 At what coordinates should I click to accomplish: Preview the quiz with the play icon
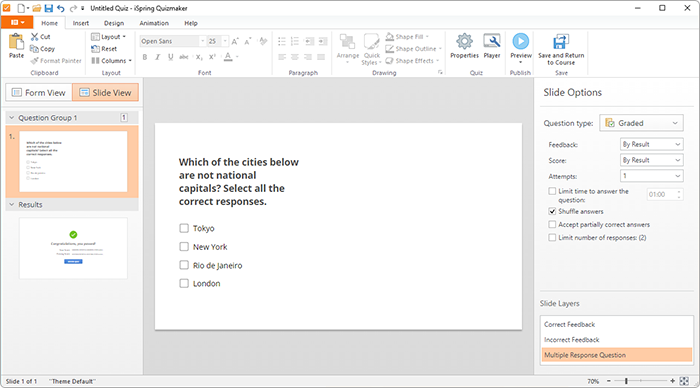click(x=521, y=41)
